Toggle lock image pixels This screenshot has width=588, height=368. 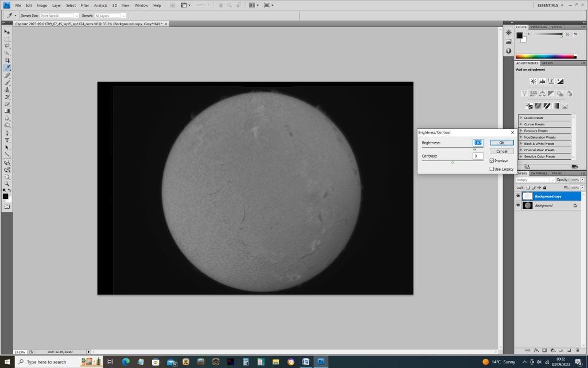pos(533,187)
